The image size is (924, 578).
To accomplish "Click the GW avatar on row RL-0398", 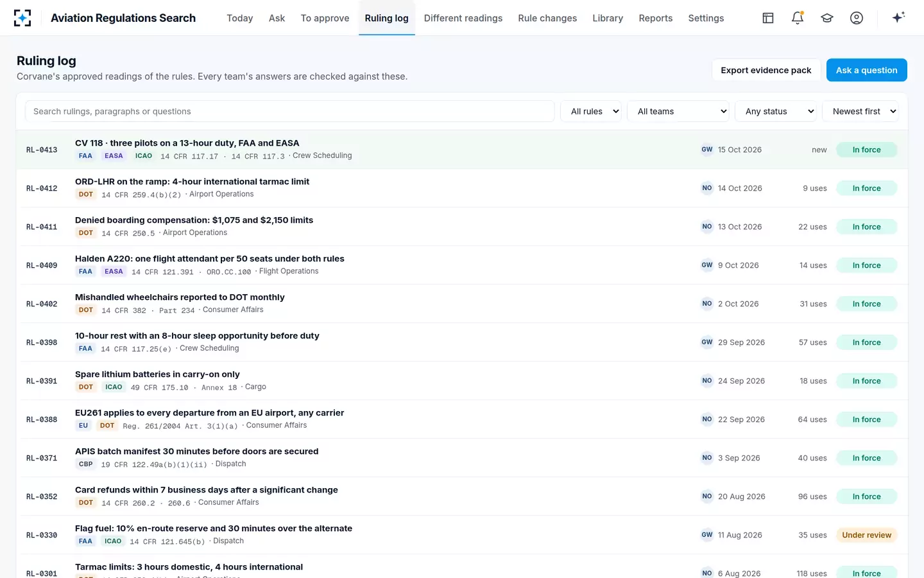I will click(707, 342).
